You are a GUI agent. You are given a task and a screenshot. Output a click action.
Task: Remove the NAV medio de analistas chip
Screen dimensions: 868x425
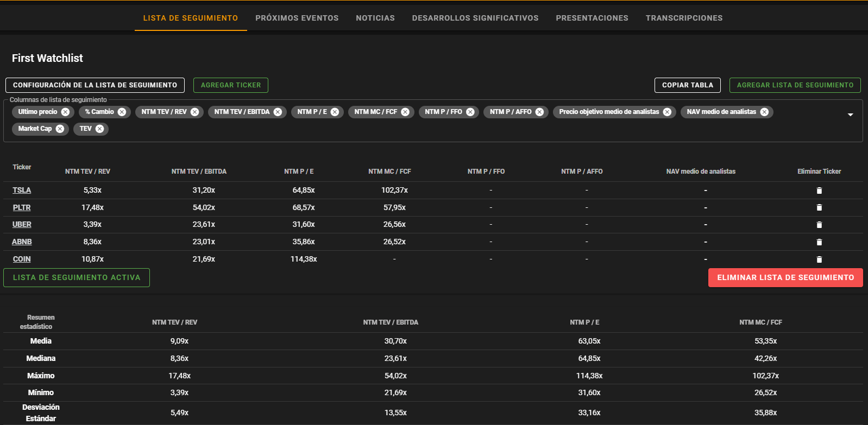pos(764,112)
